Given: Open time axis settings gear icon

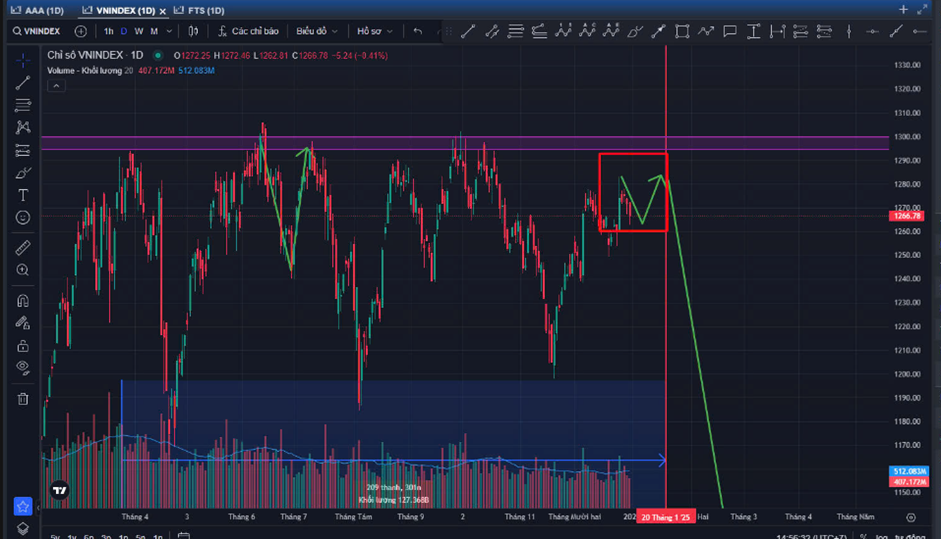Looking at the screenshot, I should [910, 517].
